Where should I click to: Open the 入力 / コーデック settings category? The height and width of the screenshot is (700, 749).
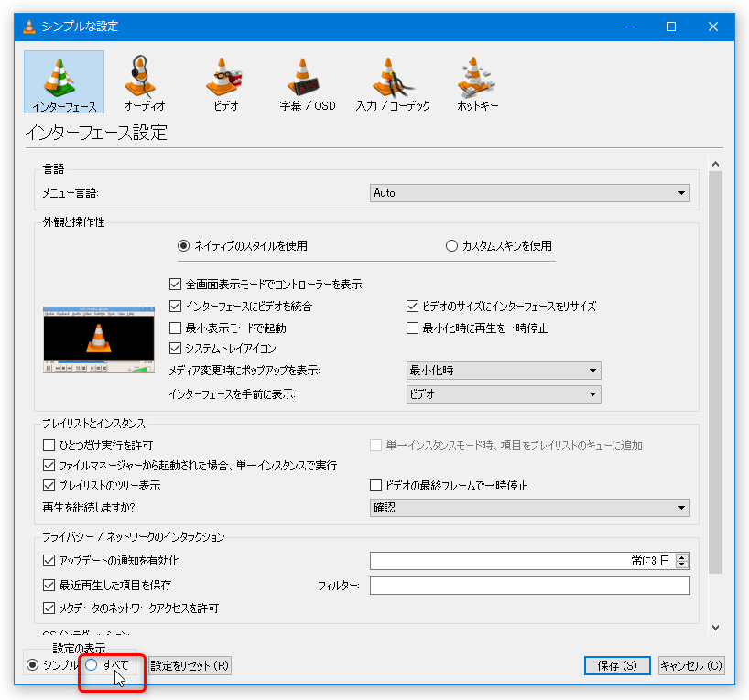click(x=393, y=82)
